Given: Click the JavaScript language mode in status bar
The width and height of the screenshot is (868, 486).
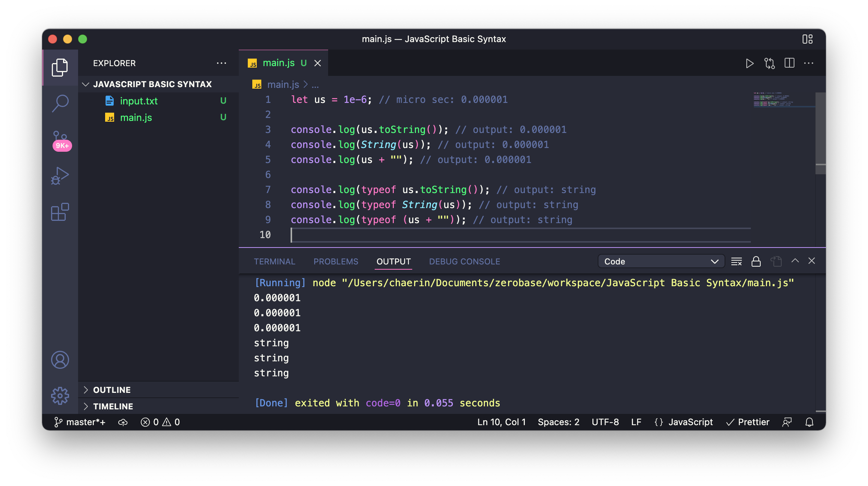Looking at the screenshot, I should click(690, 422).
